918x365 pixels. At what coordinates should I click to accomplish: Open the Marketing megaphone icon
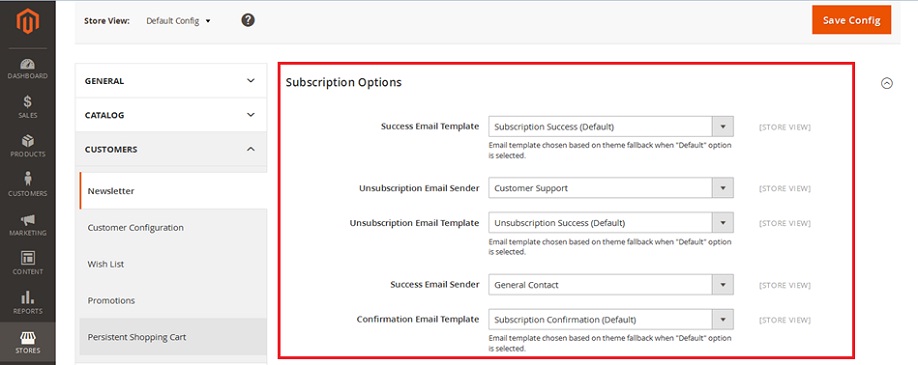coord(28,220)
